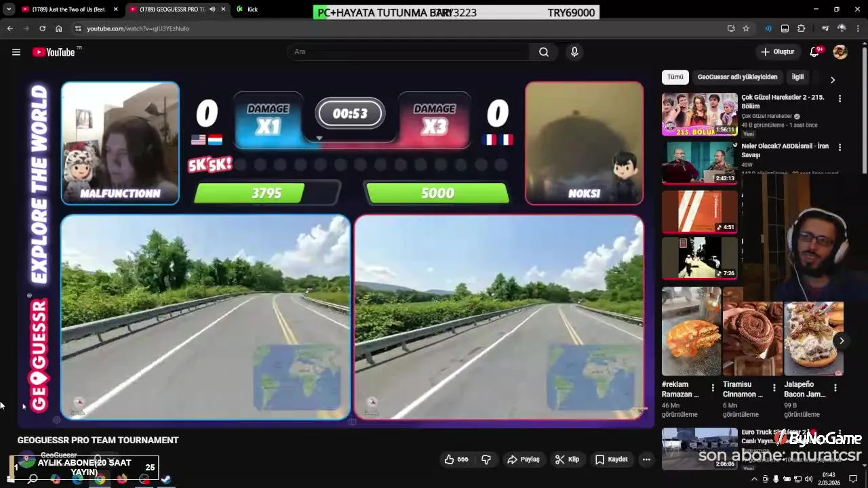Screen dimensions: 868x488
Task: Click the address bar URL
Action: coord(138,28)
